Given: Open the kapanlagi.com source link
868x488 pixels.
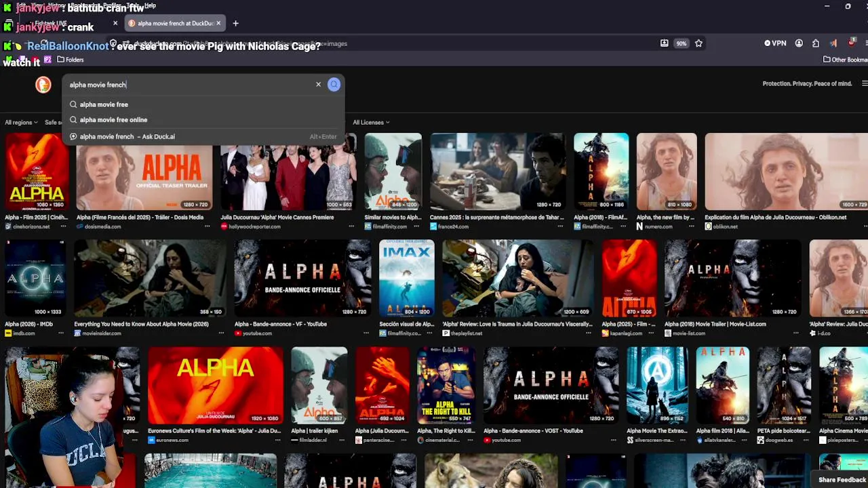Looking at the screenshot, I should [625, 333].
